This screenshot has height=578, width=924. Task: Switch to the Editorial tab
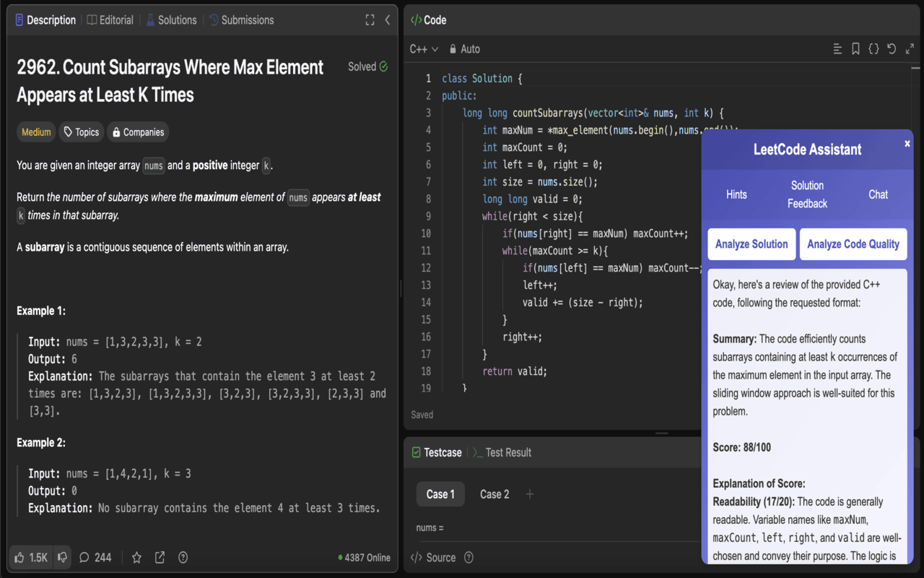coord(110,20)
